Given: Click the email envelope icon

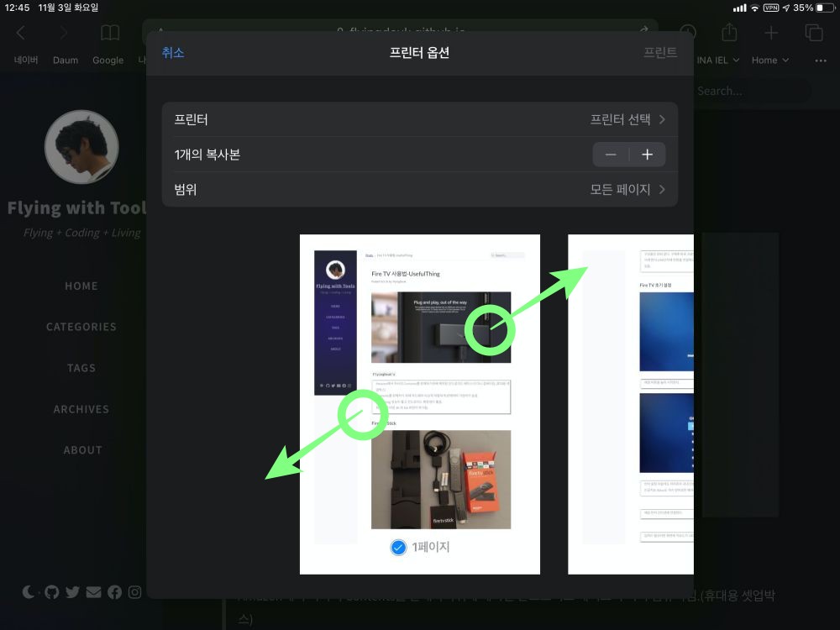Looking at the screenshot, I should point(93,591).
